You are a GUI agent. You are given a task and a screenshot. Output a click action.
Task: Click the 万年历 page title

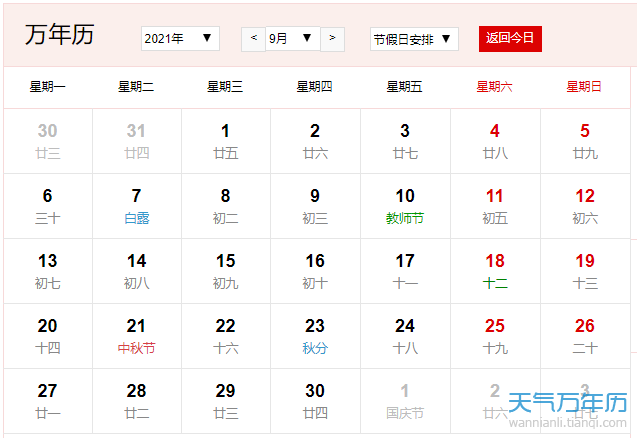pyautogui.click(x=60, y=35)
